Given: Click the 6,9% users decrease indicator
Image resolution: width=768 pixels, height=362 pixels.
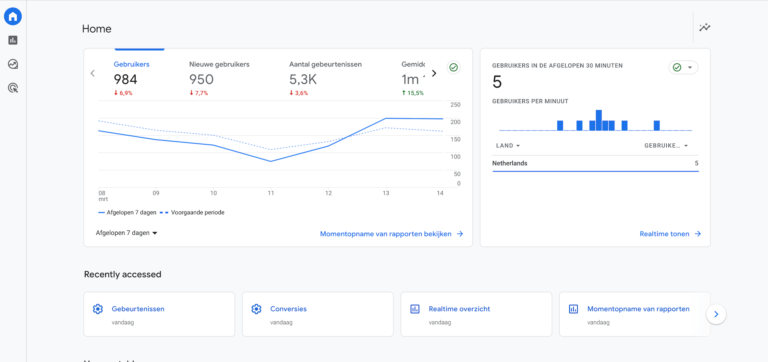Looking at the screenshot, I should click(x=123, y=93).
